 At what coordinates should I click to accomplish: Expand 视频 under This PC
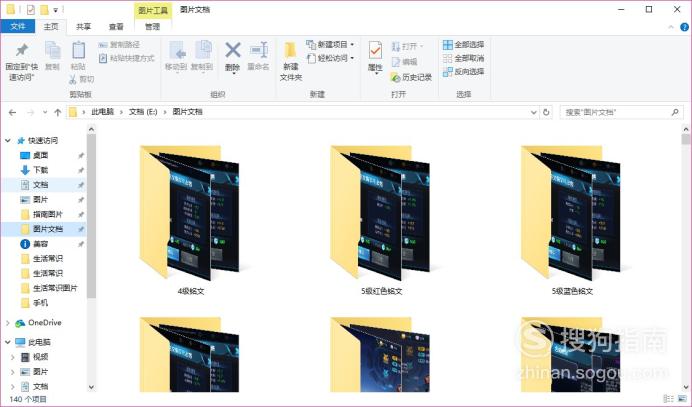[x=13, y=357]
